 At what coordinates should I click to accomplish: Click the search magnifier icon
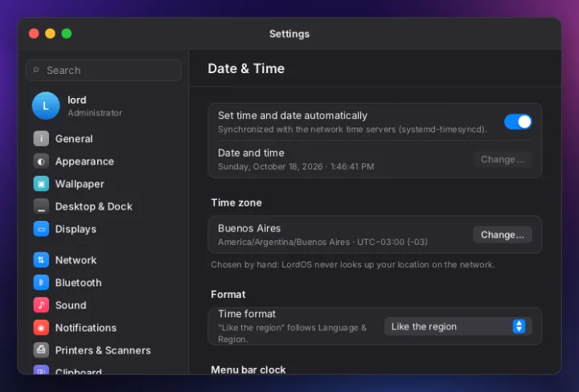coord(36,70)
